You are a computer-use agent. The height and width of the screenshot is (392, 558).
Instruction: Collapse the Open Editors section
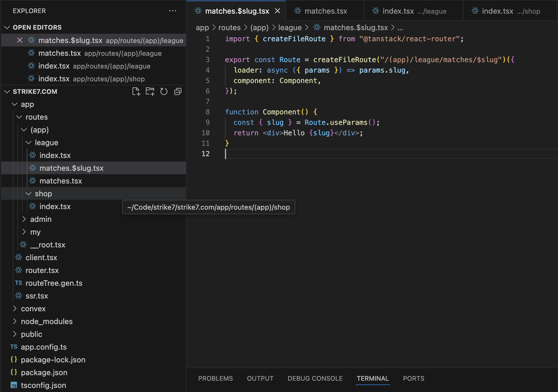[x=7, y=27]
